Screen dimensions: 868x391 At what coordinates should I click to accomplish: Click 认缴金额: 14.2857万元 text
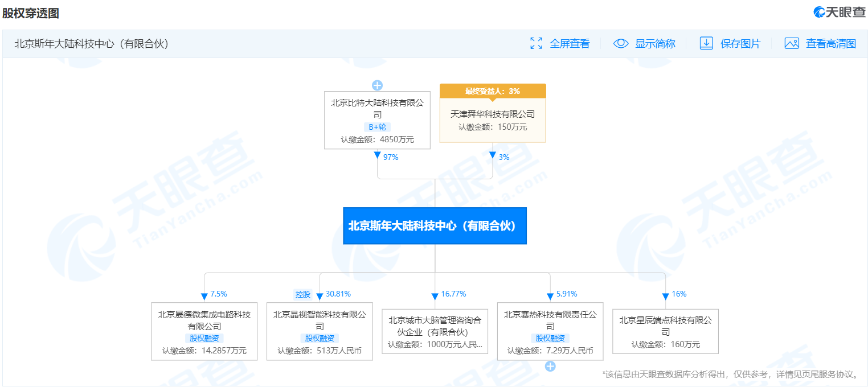(x=204, y=351)
